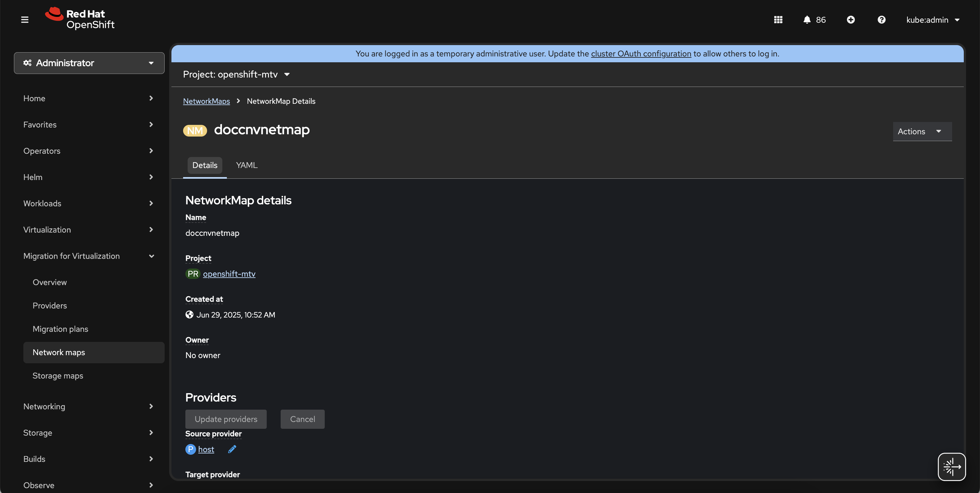The width and height of the screenshot is (980, 493).
Task: Select Storage maps in the sidebar
Action: [58, 375]
